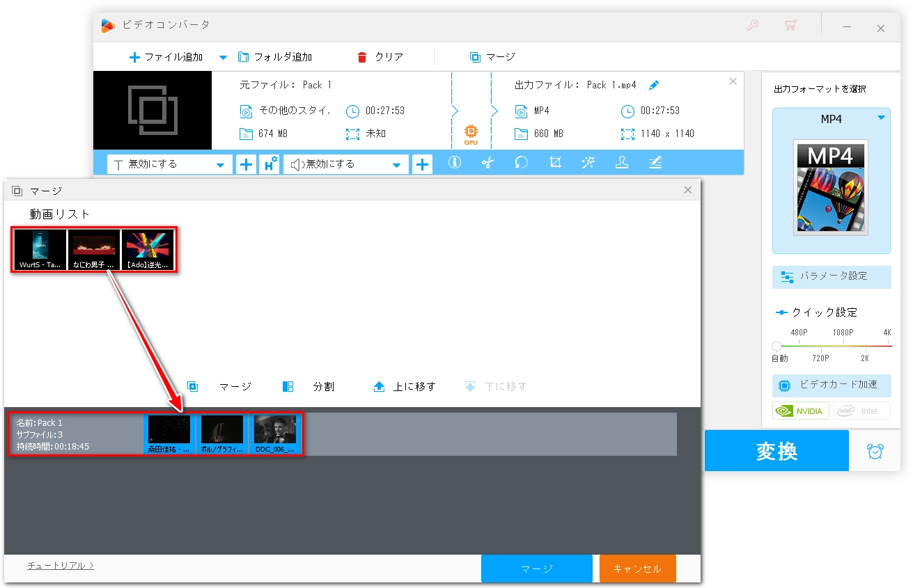Open the scissors trim tool
Image resolution: width=913 pixels, height=588 pixels.
pos(487,162)
